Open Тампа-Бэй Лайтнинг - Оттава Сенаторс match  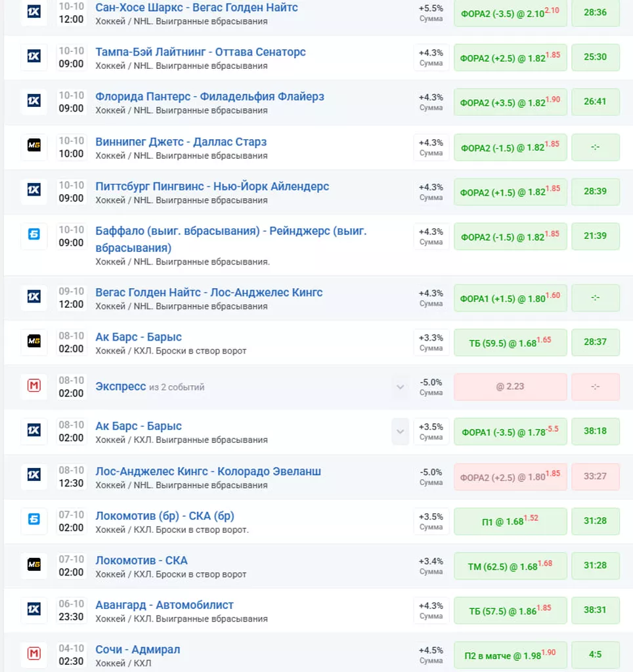[200, 52]
